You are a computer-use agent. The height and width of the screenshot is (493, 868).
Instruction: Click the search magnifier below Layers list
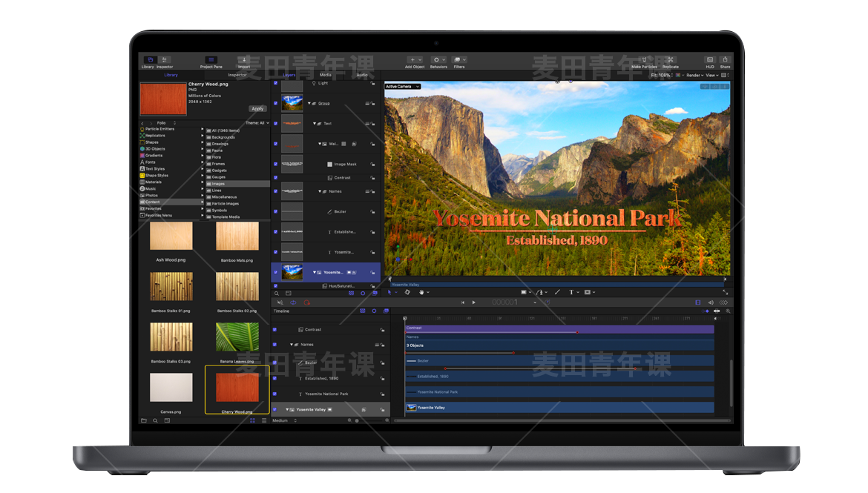[x=277, y=294]
